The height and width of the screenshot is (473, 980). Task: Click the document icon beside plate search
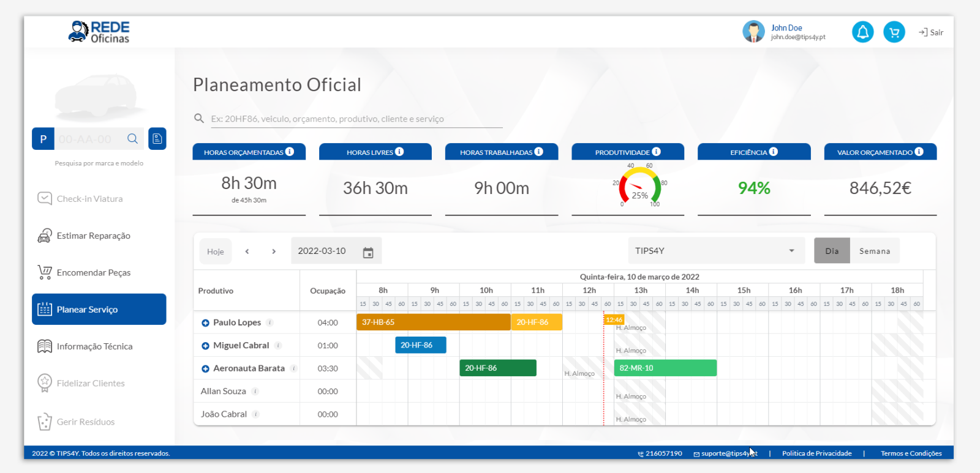pyautogui.click(x=157, y=139)
